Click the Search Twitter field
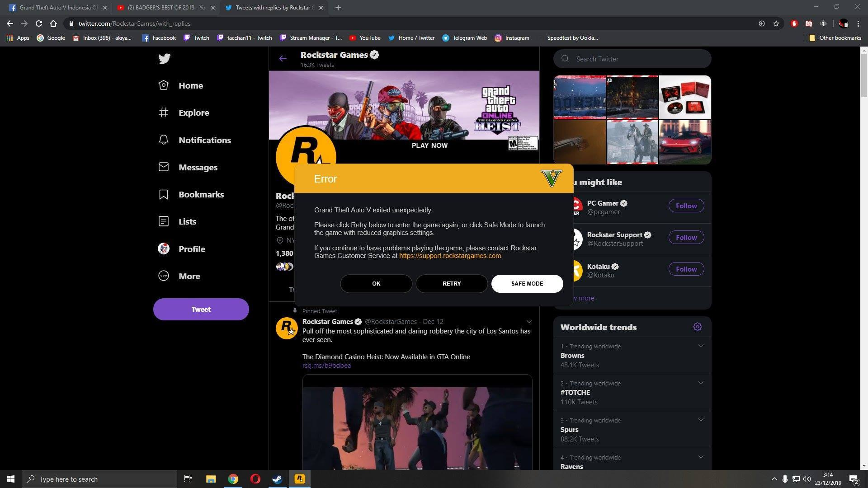This screenshot has width=868, height=488. (x=637, y=59)
